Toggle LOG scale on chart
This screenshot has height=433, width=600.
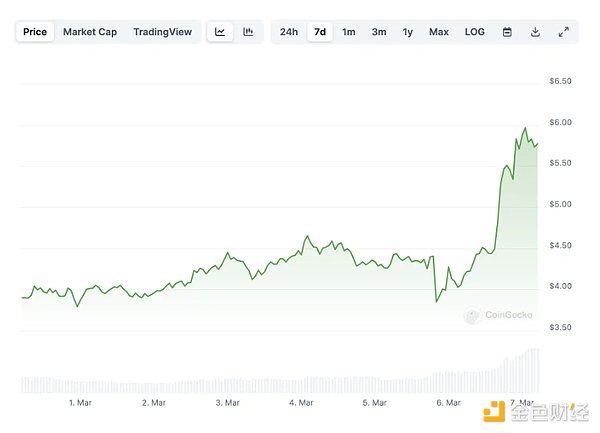coord(475,32)
